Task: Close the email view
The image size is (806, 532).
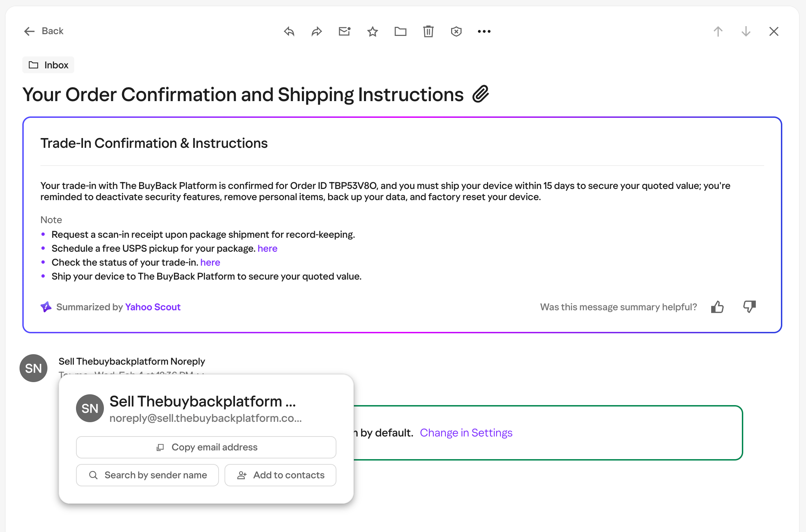Action: point(774,31)
